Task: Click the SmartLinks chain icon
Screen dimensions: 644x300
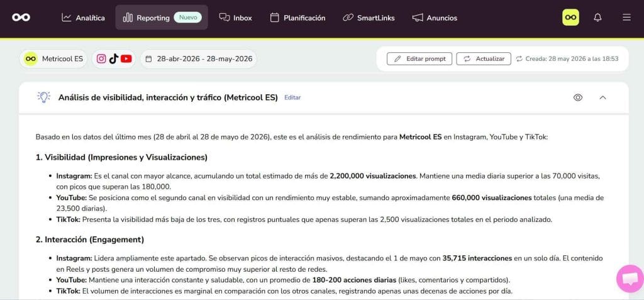Action: pos(348,18)
